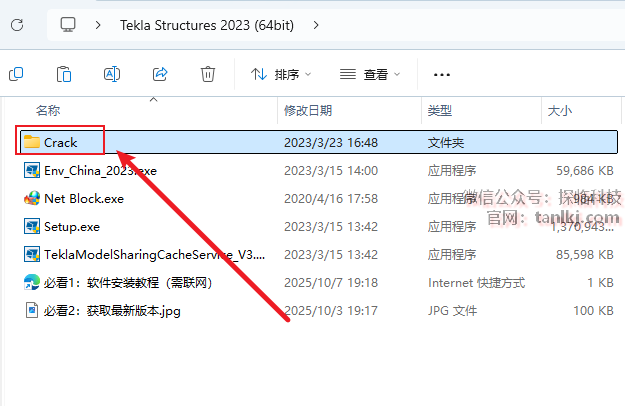625x406 pixels.
Task: Click the rename icon in toolbar
Action: click(x=112, y=74)
